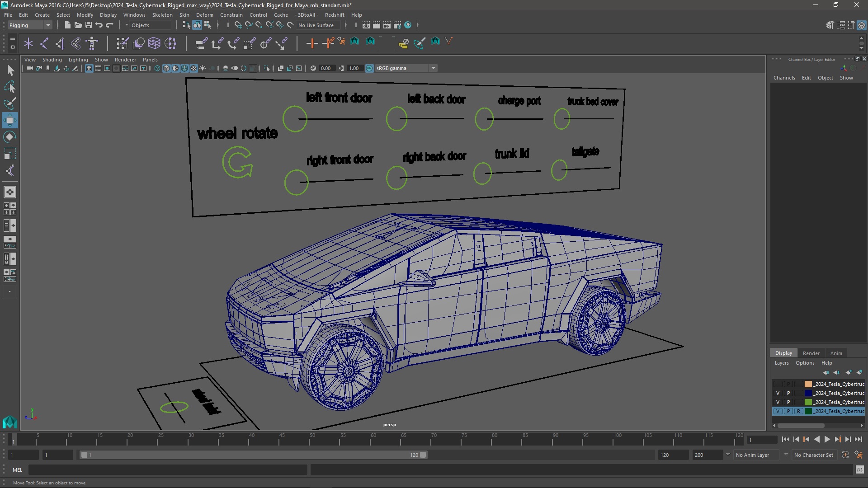This screenshot has width=868, height=488.
Task: Select the arrow Select tool in the toolbox
Action: [10, 70]
